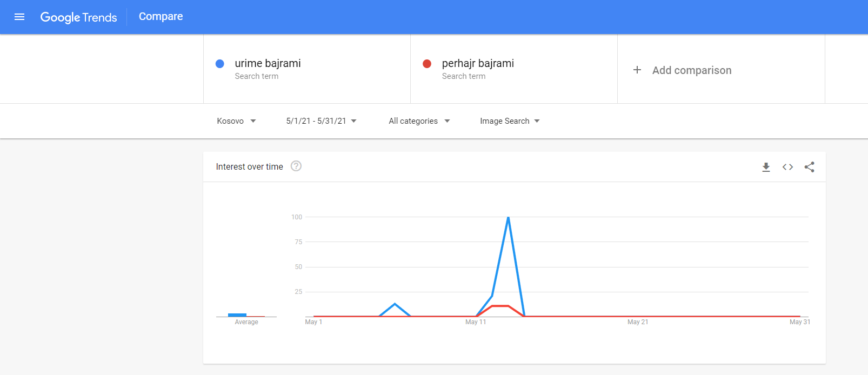The width and height of the screenshot is (868, 375).
Task: Click the plus icon to add comparison
Action: [637, 70]
